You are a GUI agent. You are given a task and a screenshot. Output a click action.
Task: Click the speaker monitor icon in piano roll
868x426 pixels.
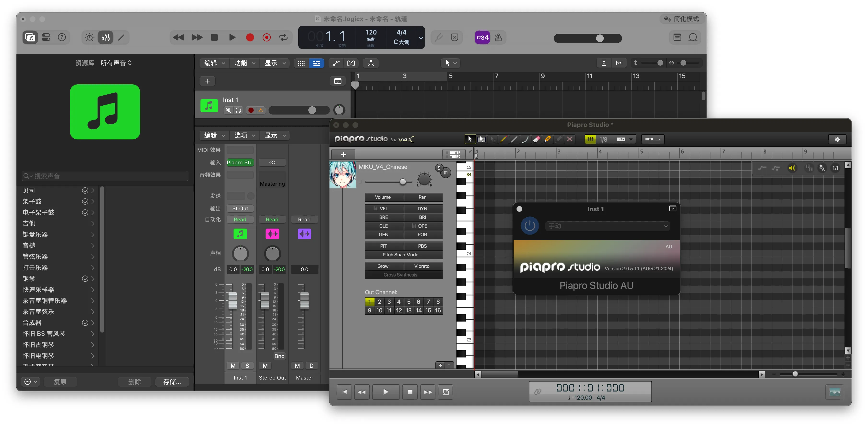point(792,168)
